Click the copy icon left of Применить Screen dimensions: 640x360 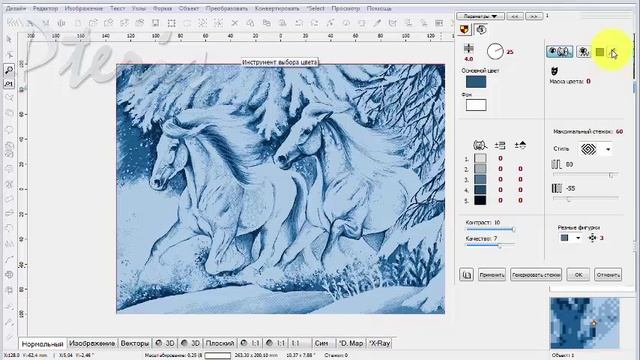click(x=467, y=275)
